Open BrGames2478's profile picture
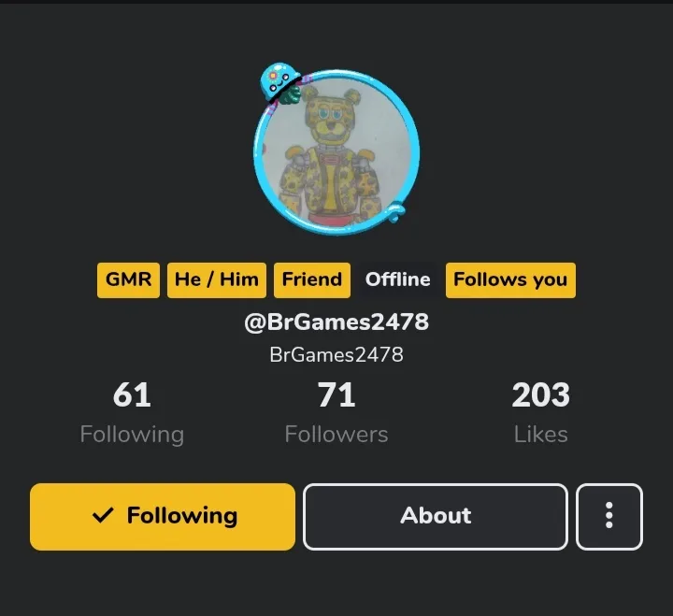Screen dimensions: 673x616 coord(336,152)
